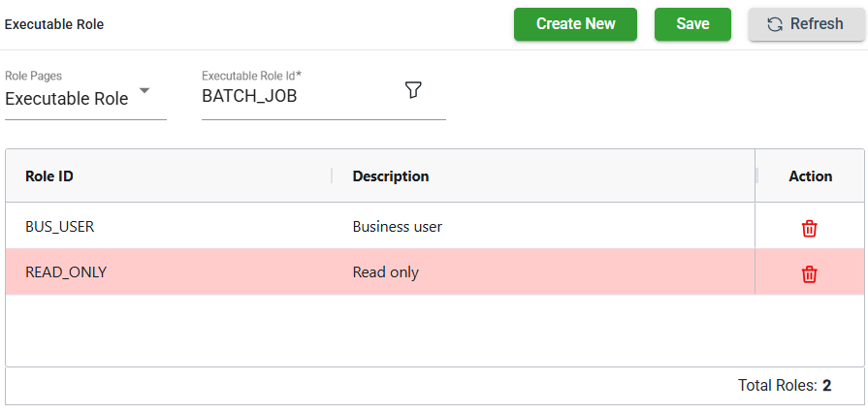The image size is (868, 414).
Task: Delete the BUS_USER role with trash icon
Action: pyautogui.click(x=809, y=228)
